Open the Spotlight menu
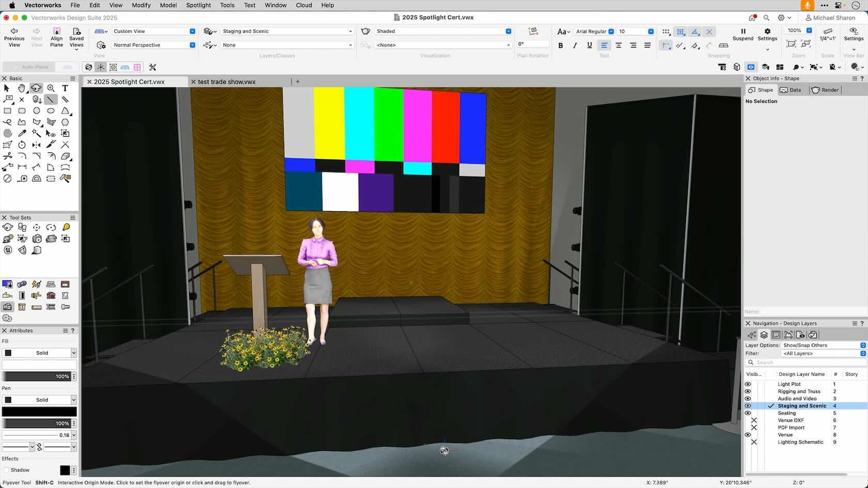This screenshot has width=868, height=488. pyautogui.click(x=198, y=5)
